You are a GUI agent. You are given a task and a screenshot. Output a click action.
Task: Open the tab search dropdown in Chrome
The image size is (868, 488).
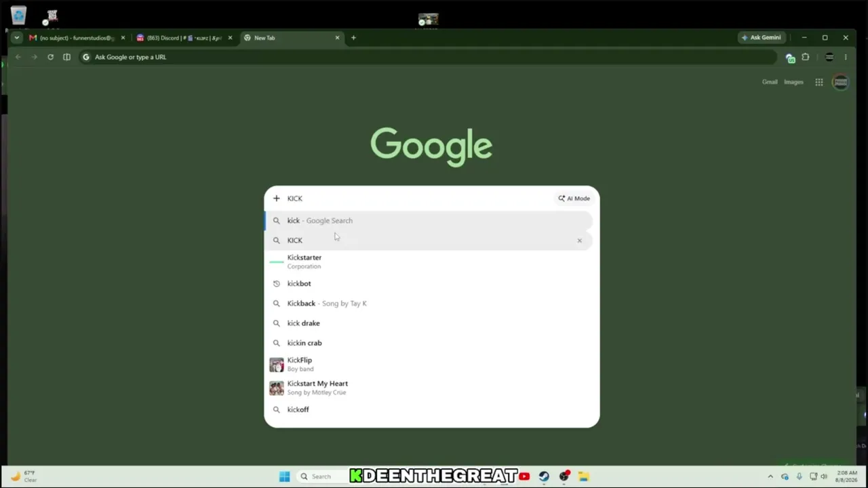click(16, 38)
